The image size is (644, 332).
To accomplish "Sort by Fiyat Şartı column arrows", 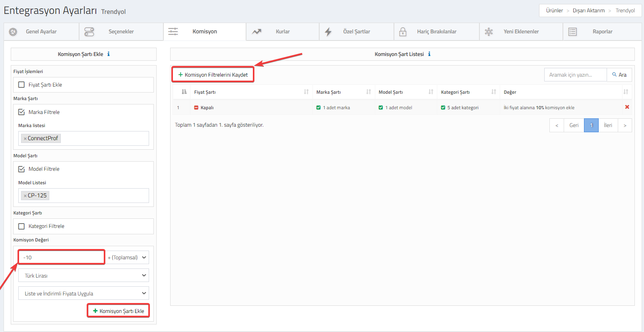I will tap(306, 92).
